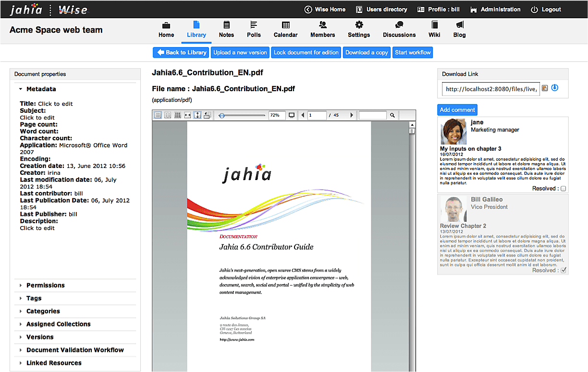Click jane's profile photo thumbnail

pyautogui.click(x=454, y=132)
